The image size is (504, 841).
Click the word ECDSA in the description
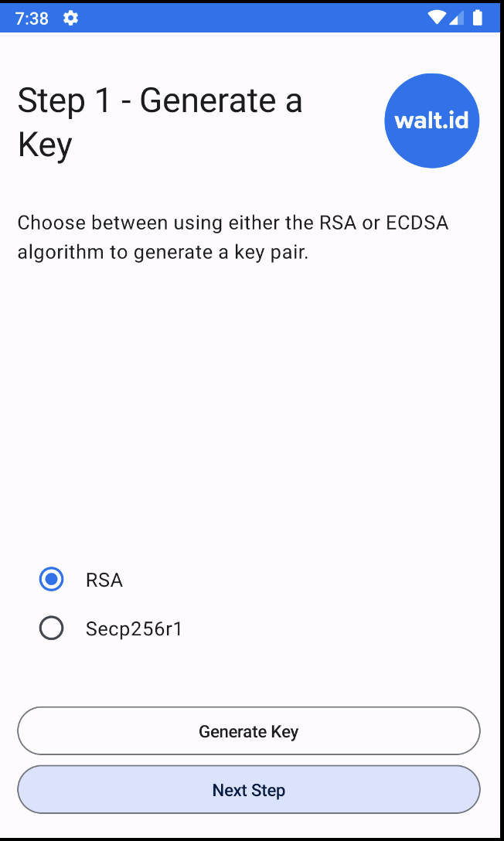pos(417,223)
